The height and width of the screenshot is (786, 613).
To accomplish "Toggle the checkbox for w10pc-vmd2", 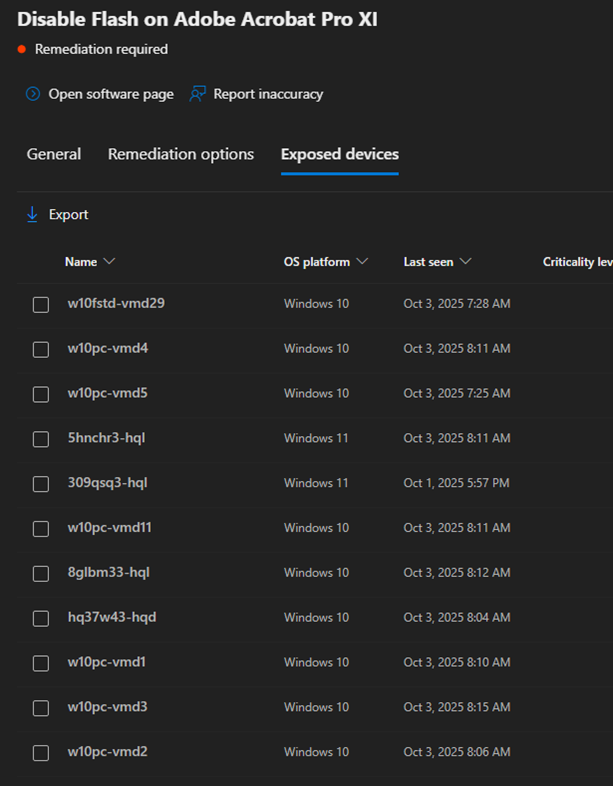I will click(41, 753).
